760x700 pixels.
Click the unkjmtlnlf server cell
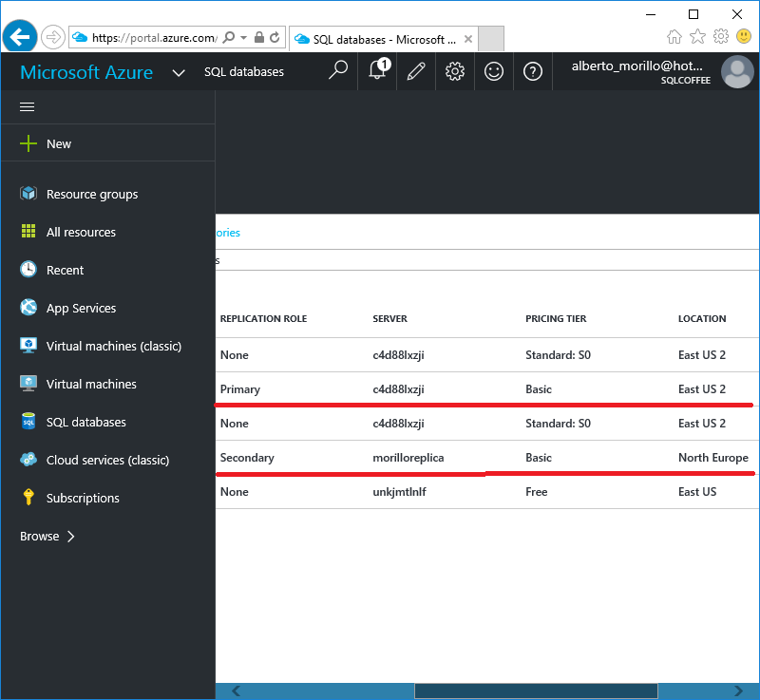point(399,492)
